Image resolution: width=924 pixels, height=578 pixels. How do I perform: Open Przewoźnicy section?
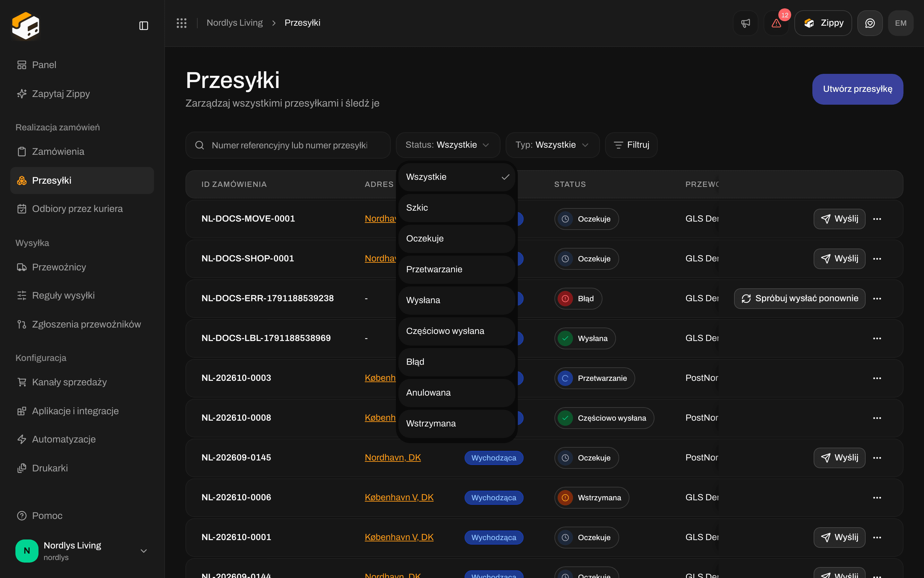82,267
